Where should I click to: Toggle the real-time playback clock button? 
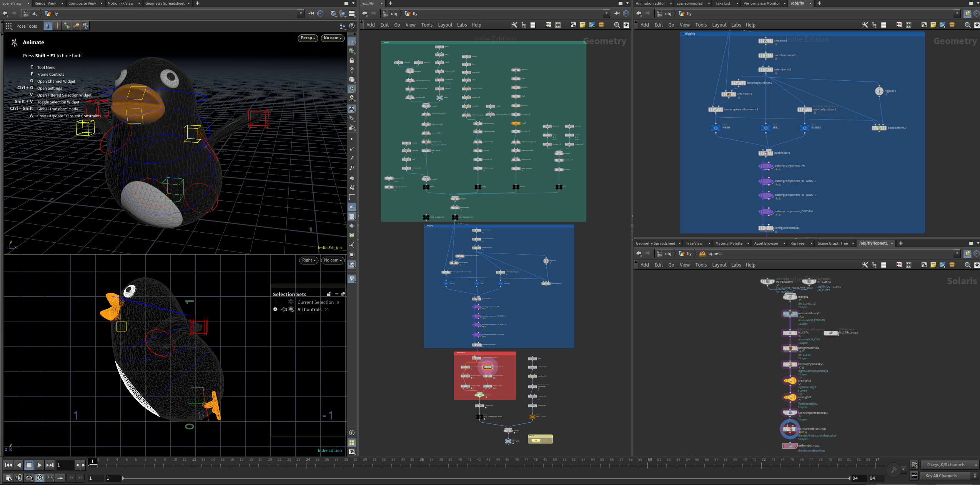[x=39, y=478]
